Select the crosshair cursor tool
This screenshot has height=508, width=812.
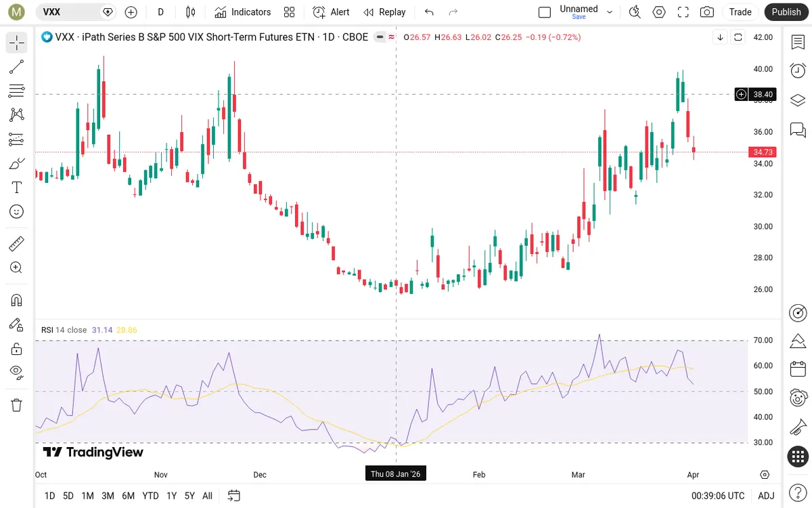tap(17, 43)
